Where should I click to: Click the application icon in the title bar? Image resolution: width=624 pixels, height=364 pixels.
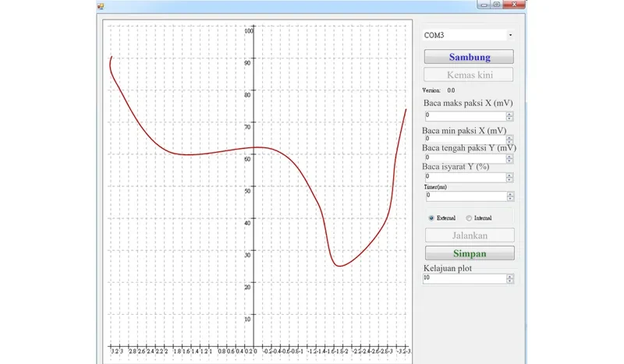click(101, 6)
